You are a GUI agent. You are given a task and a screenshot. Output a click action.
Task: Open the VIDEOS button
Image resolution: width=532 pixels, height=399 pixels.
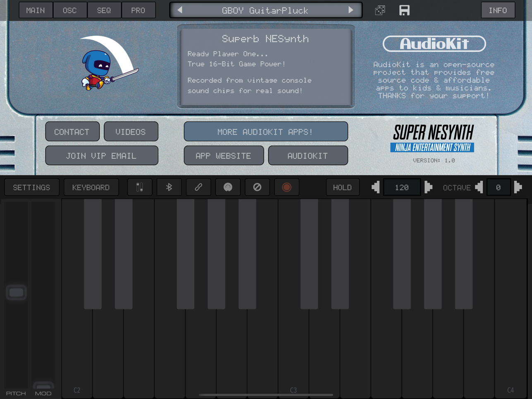click(131, 132)
